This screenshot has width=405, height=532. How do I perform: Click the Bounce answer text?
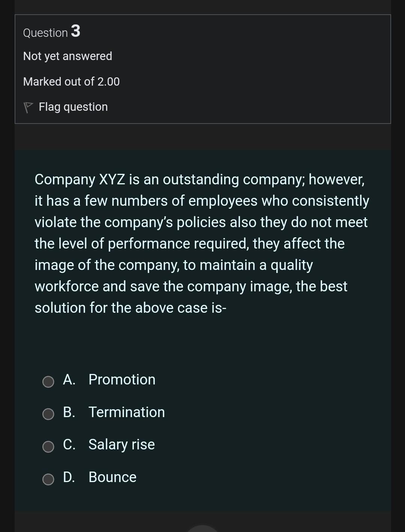(112, 477)
